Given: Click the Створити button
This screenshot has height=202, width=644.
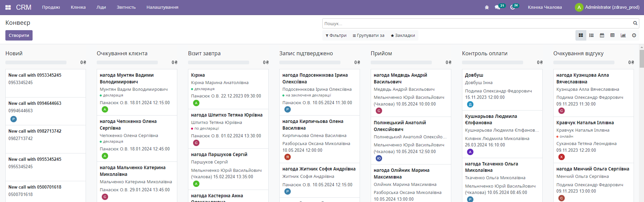Looking at the screenshot, I should (19, 36).
